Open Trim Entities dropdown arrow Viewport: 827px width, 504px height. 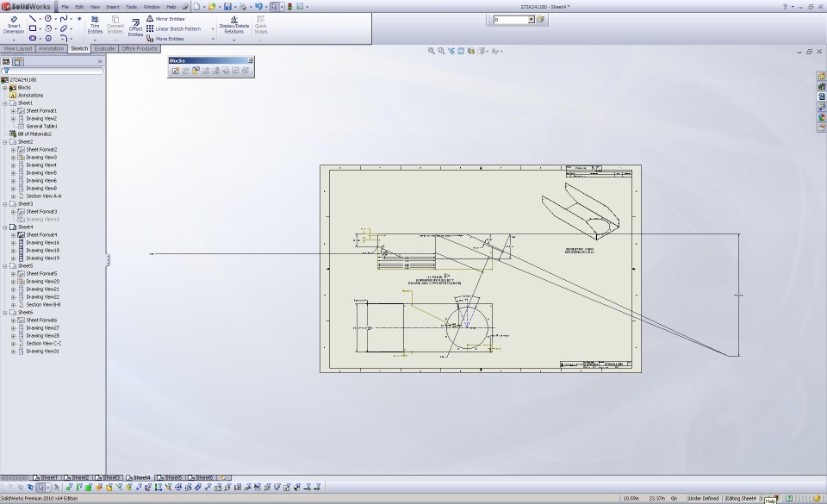pyautogui.click(x=95, y=40)
